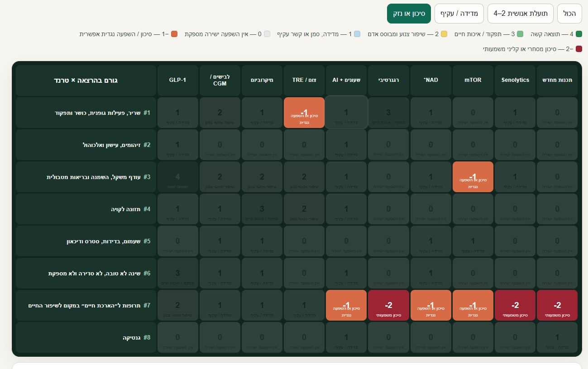The width and height of the screenshot is (588, 369).
Task: Click the 1 cell in row #2, GLP-1
Action: (x=177, y=145)
